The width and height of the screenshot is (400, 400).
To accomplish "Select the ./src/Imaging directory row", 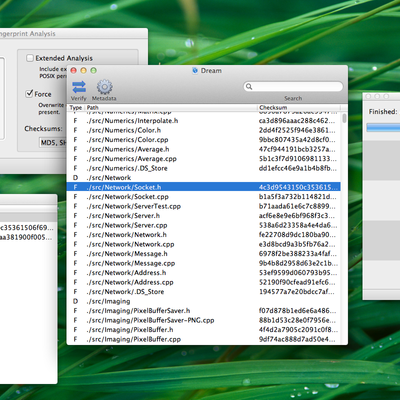I will 203,301.
